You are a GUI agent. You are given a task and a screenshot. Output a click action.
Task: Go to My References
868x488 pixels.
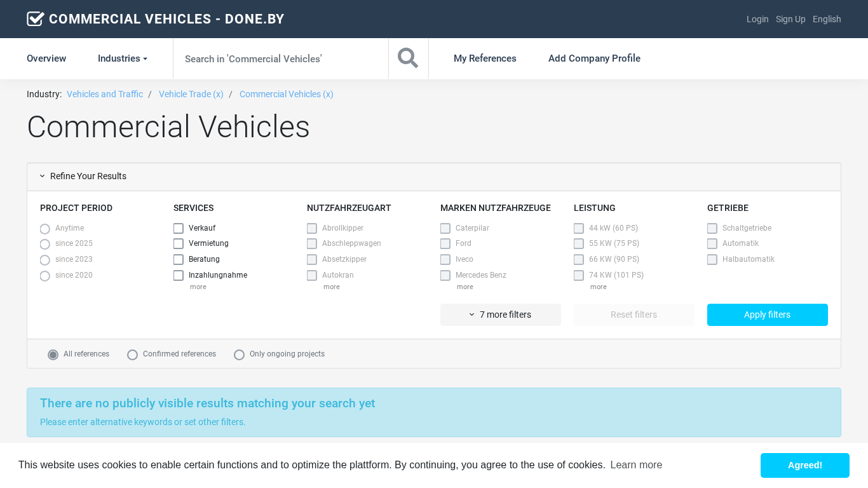(485, 58)
